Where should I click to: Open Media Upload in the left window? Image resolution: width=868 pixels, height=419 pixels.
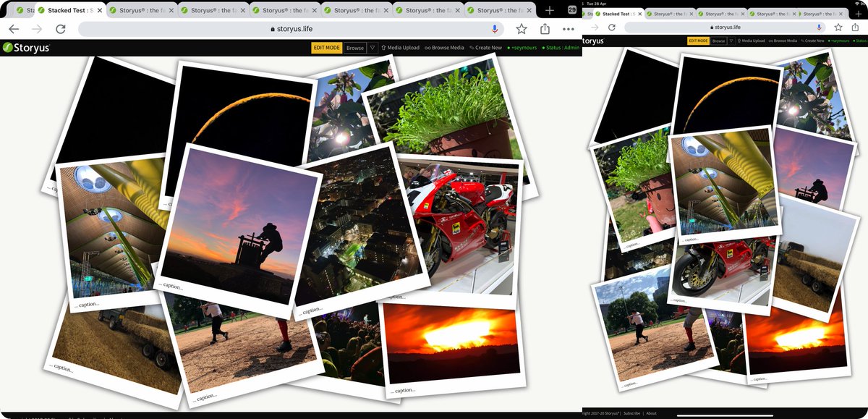pyautogui.click(x=400, y=48)
